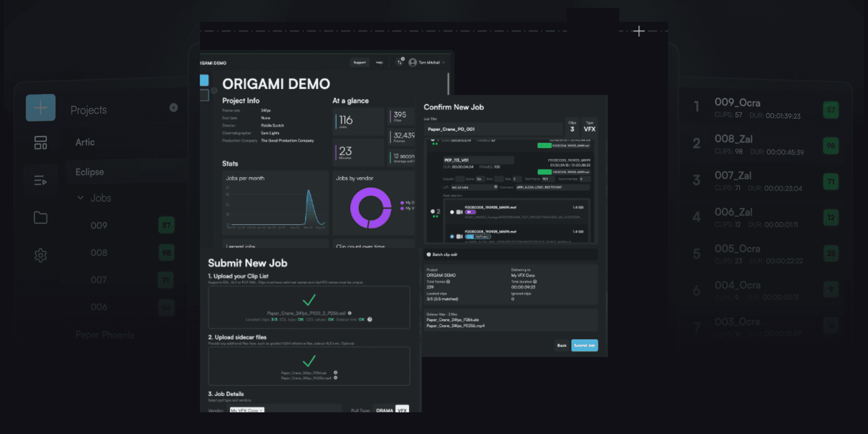Click the Back button in Confirm dialog
Image resolution: width=868 pixels, height=434 pixels.
(x=562, y=345)
